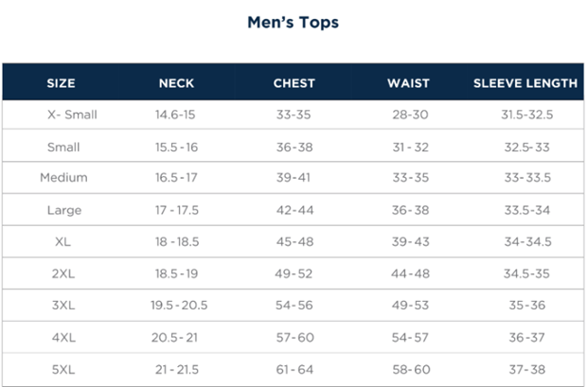Viewport: 588px width, 387px height.
Task: Select the Large size row label
Action: click(x=63, y=210)
